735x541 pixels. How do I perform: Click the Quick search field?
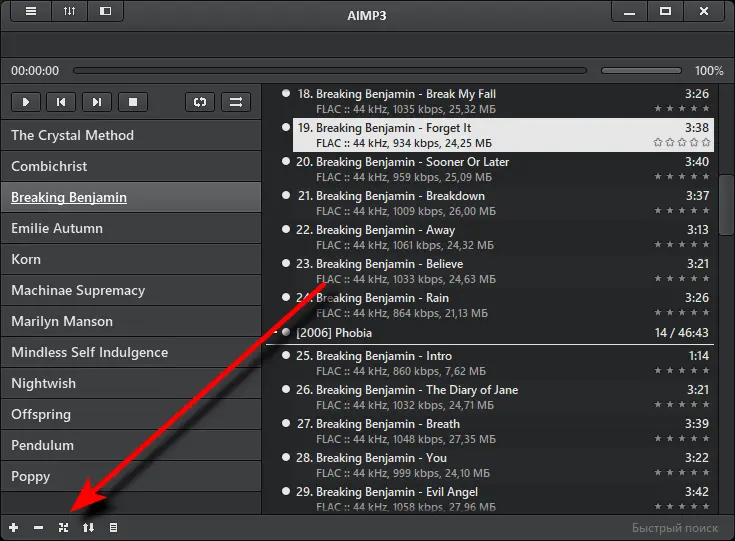point(675,528)
